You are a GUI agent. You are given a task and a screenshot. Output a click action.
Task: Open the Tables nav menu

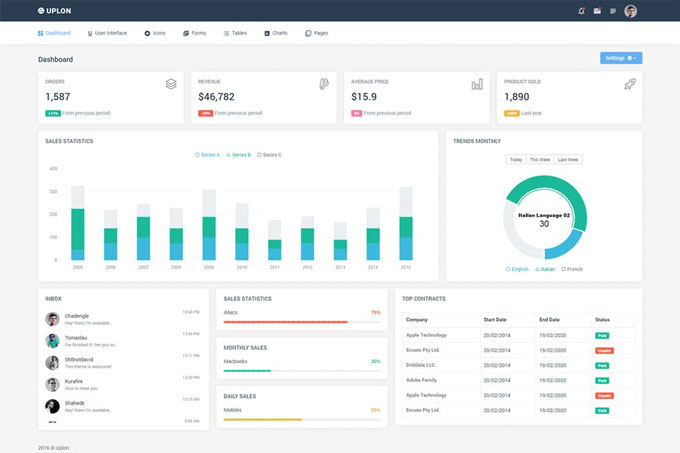coord(235,33)
